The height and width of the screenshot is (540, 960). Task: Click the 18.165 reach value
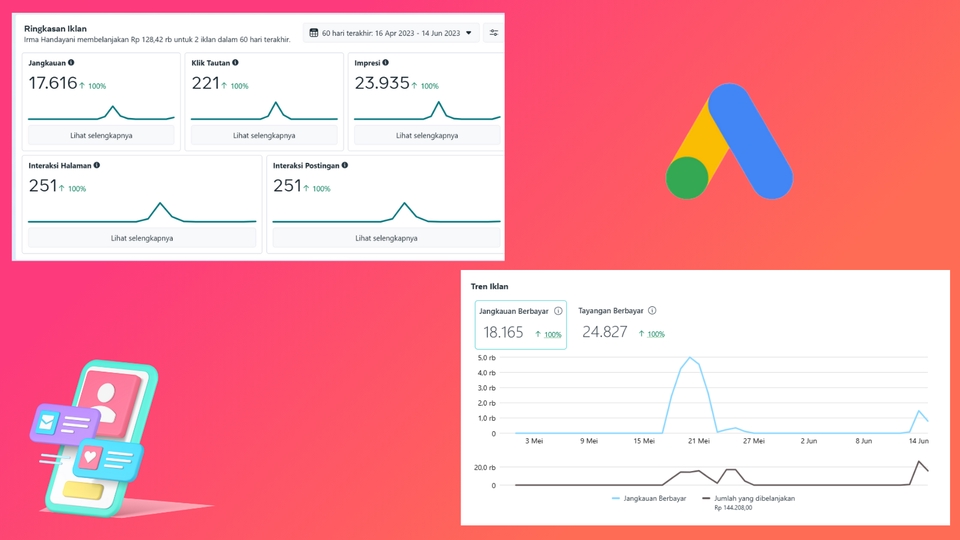(503, 332)
